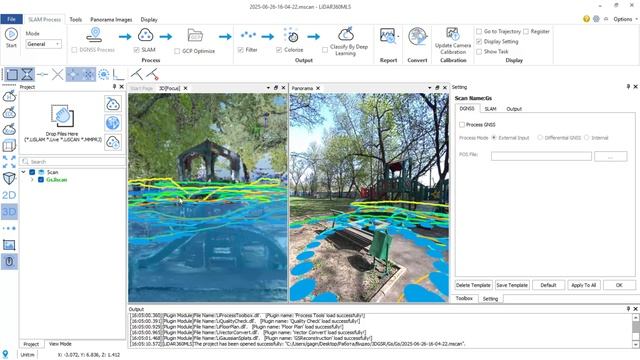Click the Colorize icon in Output group
The height and width of the screenshot is (360, 640).
coord(291,36)
